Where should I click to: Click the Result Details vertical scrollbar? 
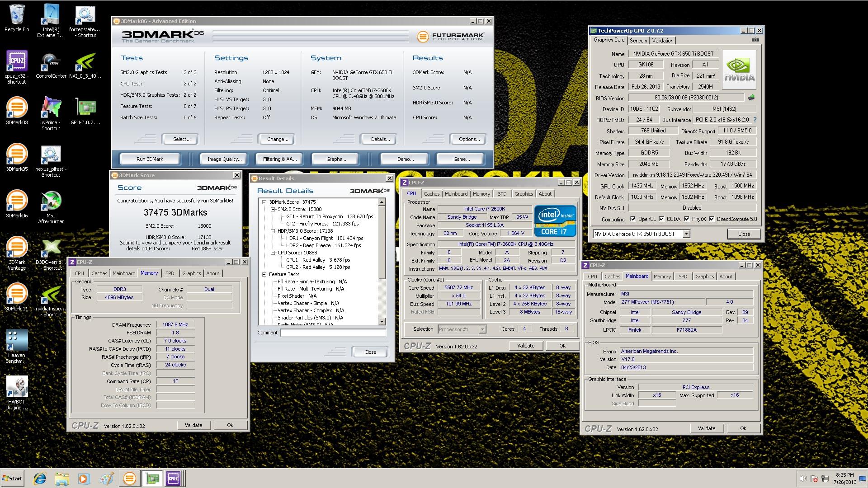coord(382,262)
